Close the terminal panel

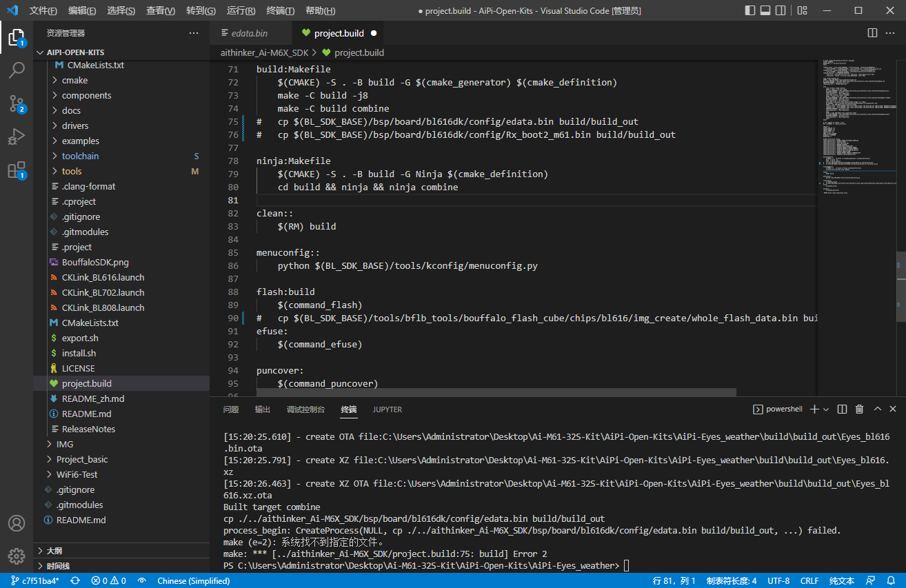point(893,409)
